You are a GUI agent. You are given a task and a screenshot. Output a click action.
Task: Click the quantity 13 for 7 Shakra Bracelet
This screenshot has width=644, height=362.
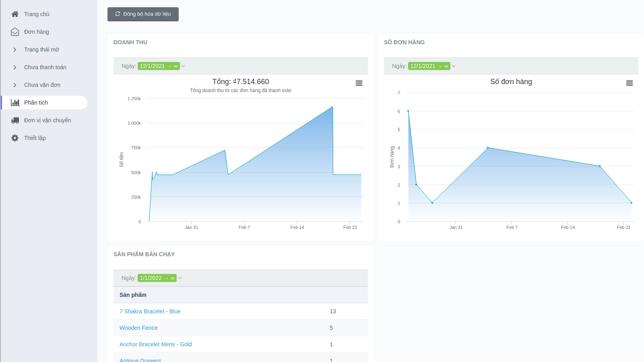click(x=333, y=311)
